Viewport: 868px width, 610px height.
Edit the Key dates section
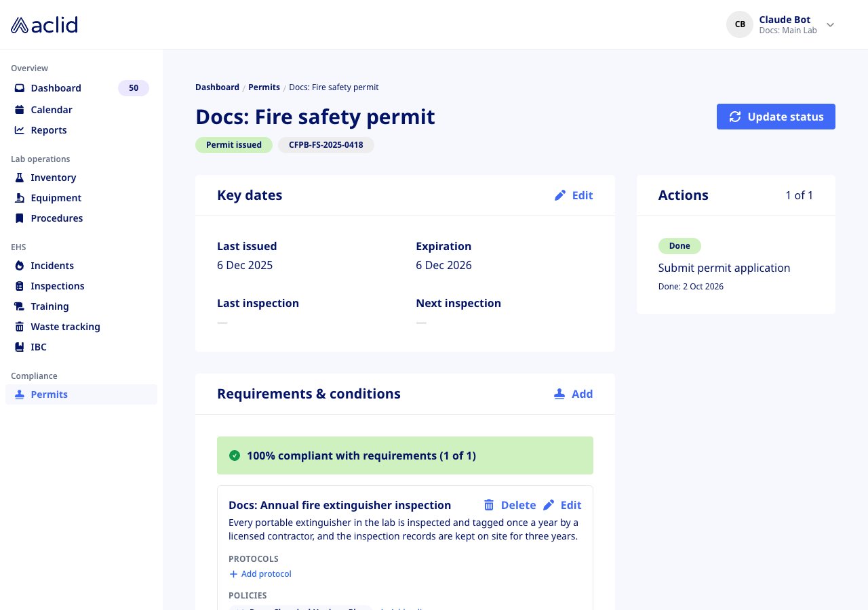pyautogui.click(x=574, y=195)
